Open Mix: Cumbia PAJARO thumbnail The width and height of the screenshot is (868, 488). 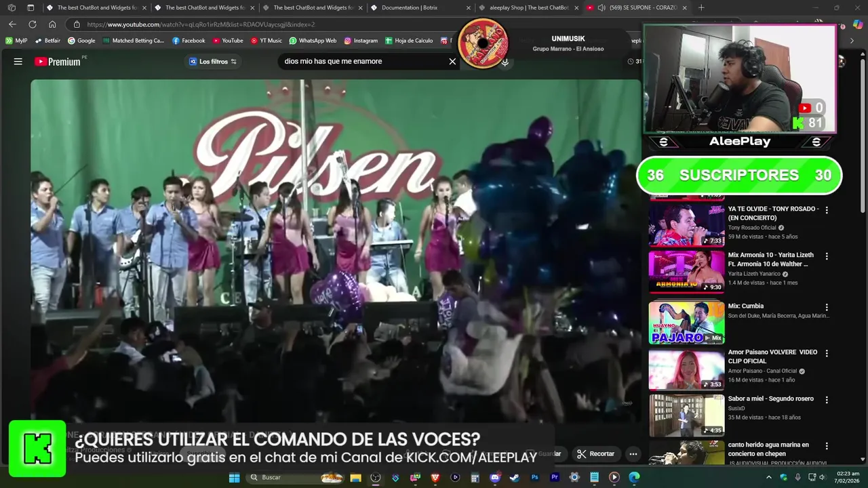[686, 323]
